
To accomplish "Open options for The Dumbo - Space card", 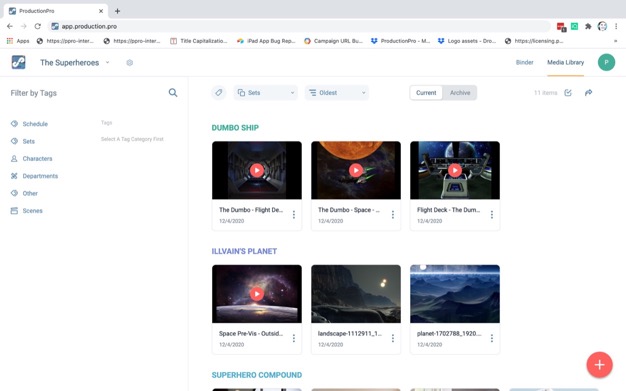I will coord(393,215).
